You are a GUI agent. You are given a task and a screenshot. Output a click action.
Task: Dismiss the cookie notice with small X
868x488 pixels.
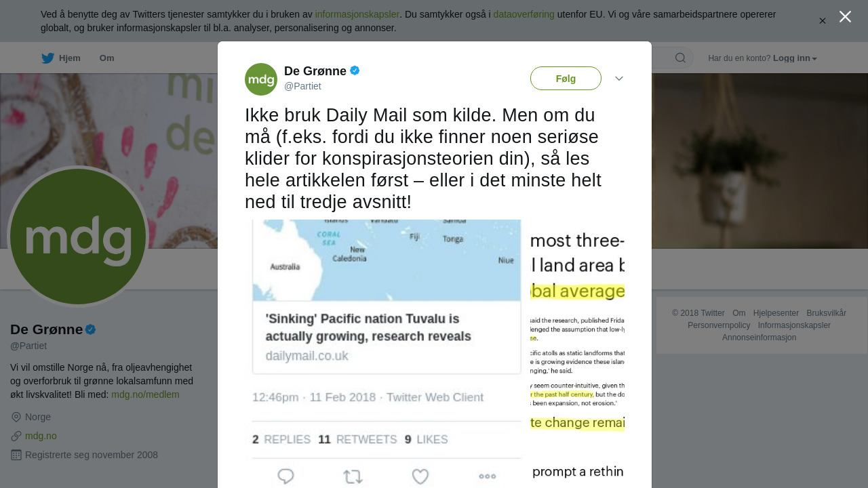point(823,21)
